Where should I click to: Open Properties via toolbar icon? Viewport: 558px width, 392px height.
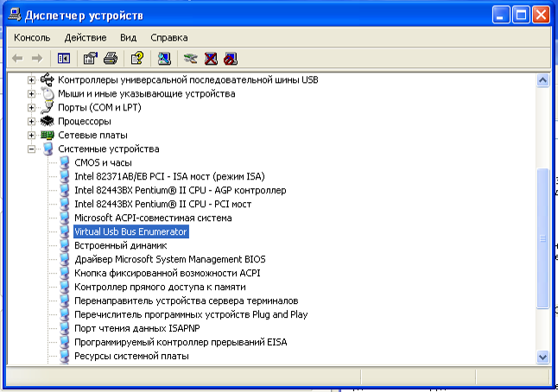coord(91,59)
